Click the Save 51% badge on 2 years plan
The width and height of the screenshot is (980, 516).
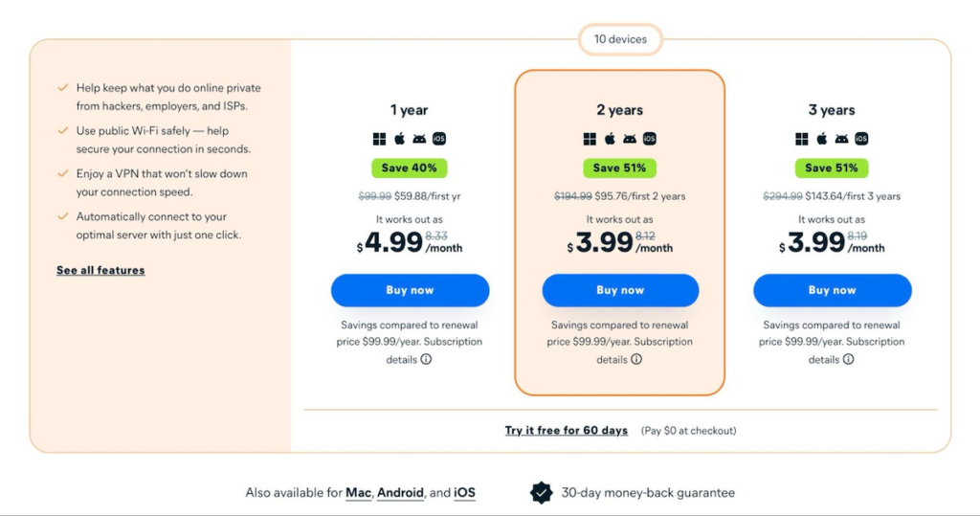click(620, 168)
